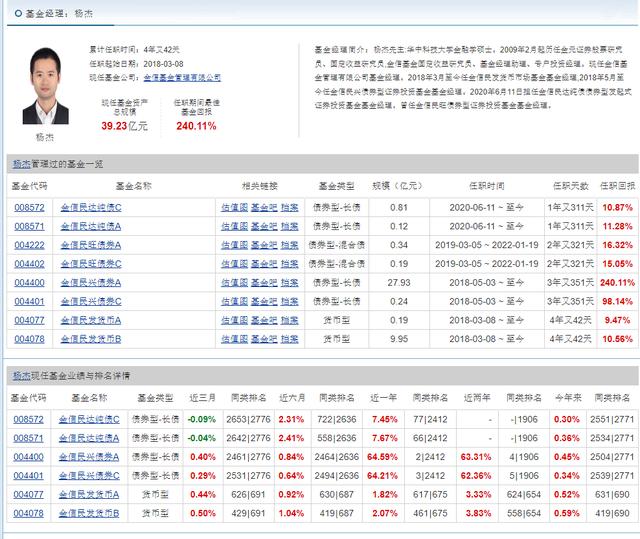
Task: Open 档案 for fund 008571
Action: 290,226
